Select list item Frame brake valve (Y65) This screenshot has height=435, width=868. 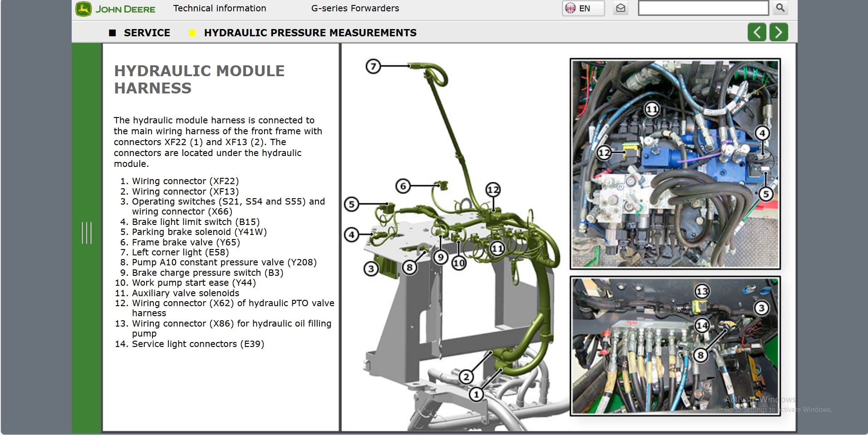tap(186, 242)
